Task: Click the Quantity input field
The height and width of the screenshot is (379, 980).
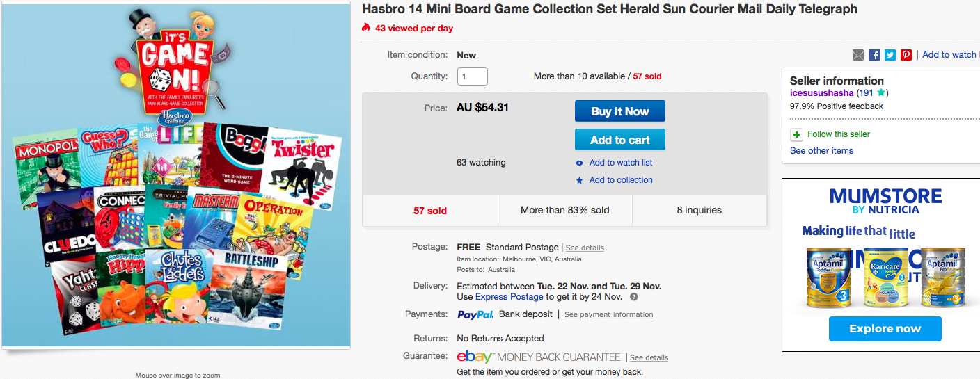Action: [472, 76]
